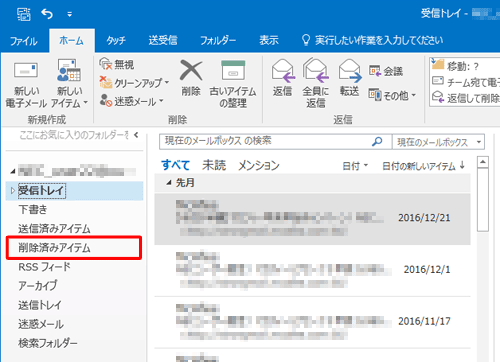Image resolution: width=500 pixels, height=362 pixels.
Task: Collapse the folder pane with chevron arrow
Action: (136, 135)
